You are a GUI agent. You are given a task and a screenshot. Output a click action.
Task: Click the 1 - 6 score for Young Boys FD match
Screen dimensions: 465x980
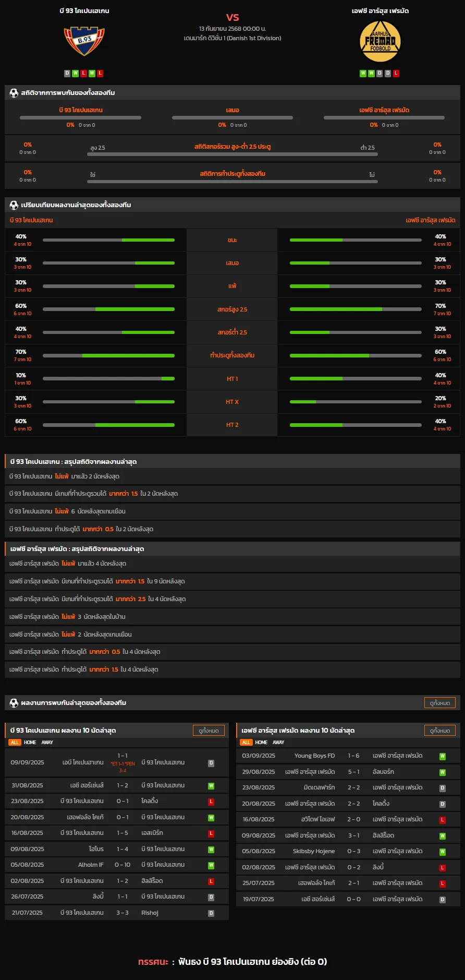point(354,756)
